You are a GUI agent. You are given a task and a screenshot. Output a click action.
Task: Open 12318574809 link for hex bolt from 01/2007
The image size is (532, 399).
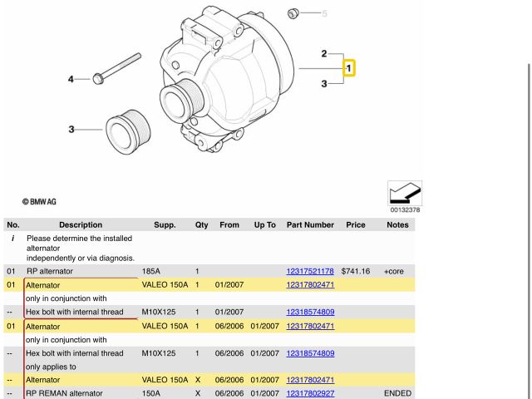(309, 313)
